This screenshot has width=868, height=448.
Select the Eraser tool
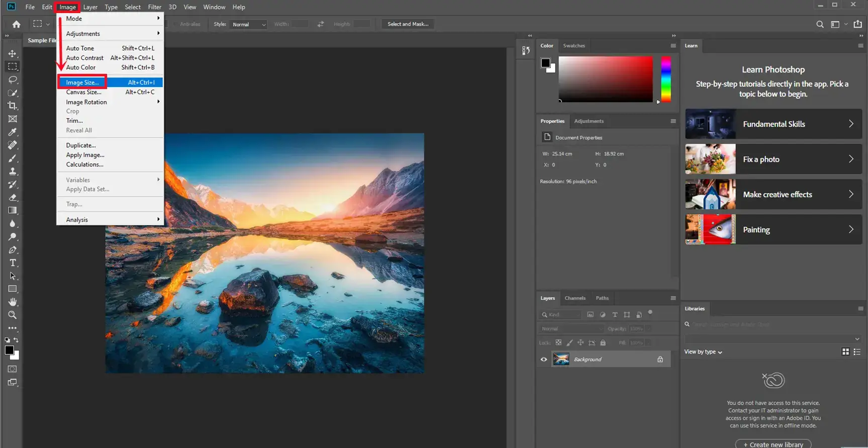(x=13, y=197)
